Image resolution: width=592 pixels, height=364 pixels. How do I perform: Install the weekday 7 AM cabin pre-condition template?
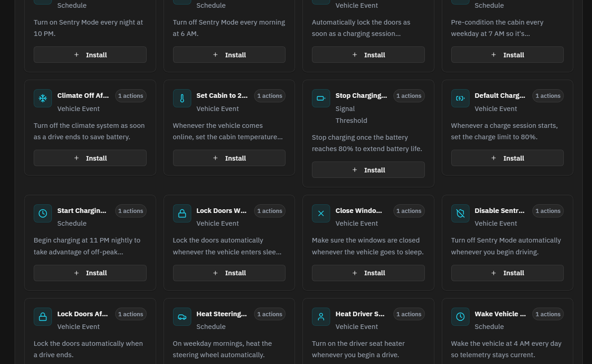pos(507,55)
